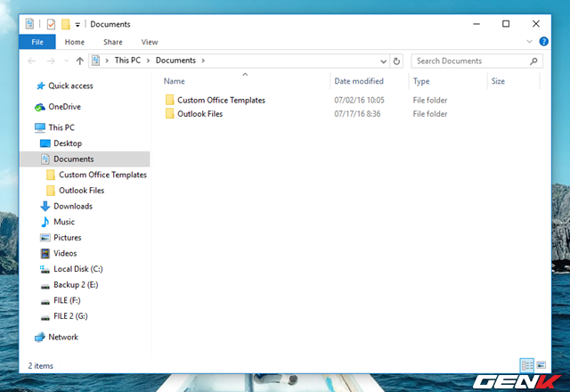Go forward with the right arrow
The width and height of the screenshot is (570, 392).
[x=51, y=61]
